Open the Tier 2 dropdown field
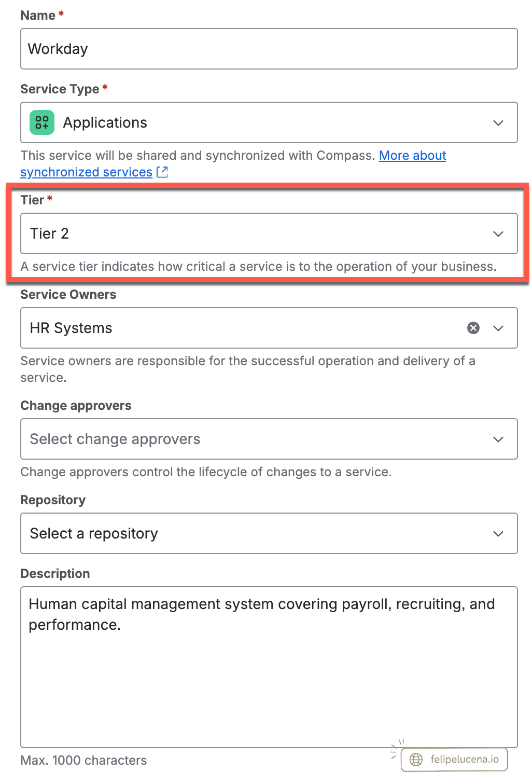Image resolution: width=532 pixels, height=773 pixels. (x=269, y=233)
